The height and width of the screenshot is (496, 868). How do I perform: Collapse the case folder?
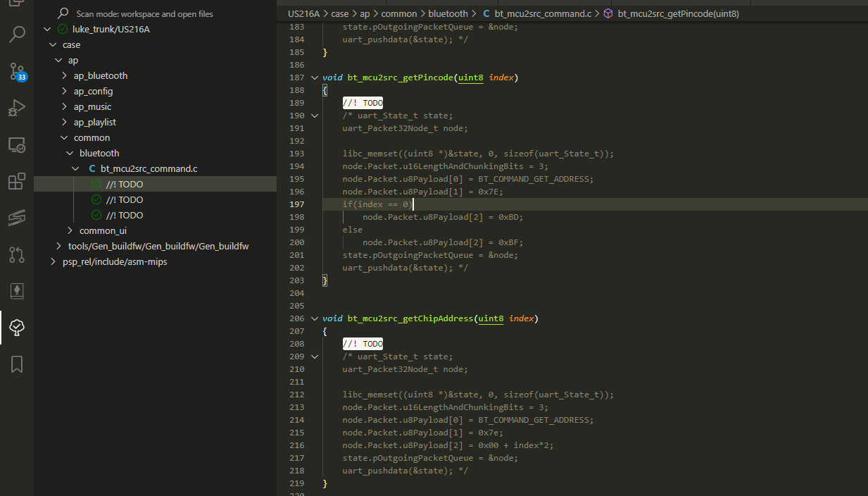(53, 44)
